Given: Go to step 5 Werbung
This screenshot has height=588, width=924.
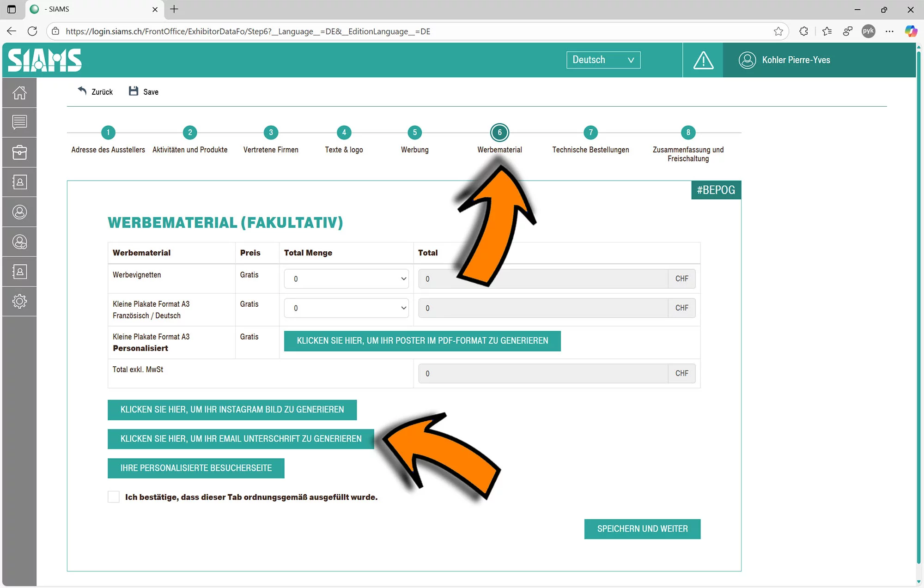Looking at the screenshot, I should pos(414,133).
